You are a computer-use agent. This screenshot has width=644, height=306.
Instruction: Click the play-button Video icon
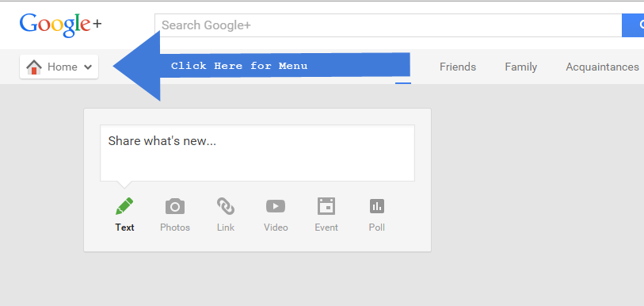point(276,206)
